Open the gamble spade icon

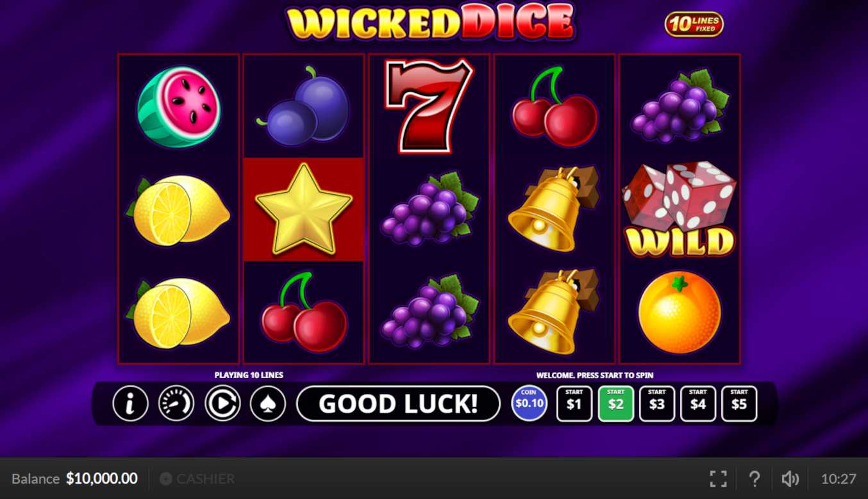click(268, 404)
